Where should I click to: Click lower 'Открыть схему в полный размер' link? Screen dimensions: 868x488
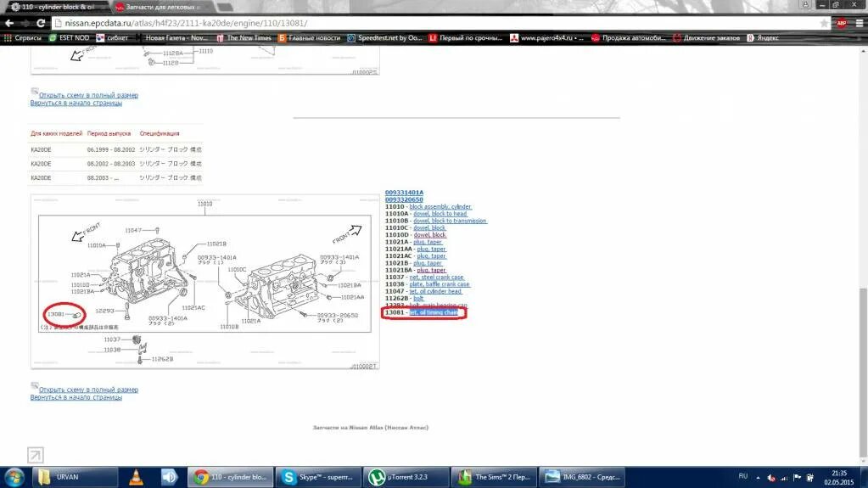(x=88, y=390)
